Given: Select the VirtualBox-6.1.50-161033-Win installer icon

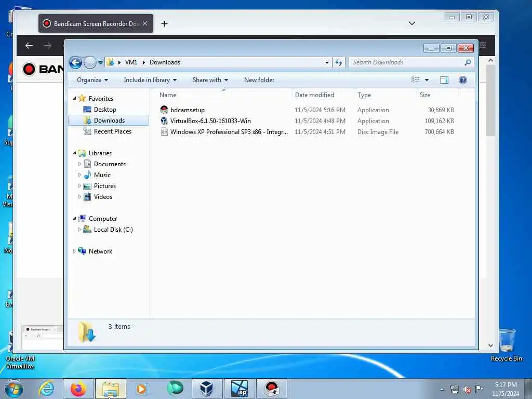Looking at the screenshot, I should click(x=164, y=121).
